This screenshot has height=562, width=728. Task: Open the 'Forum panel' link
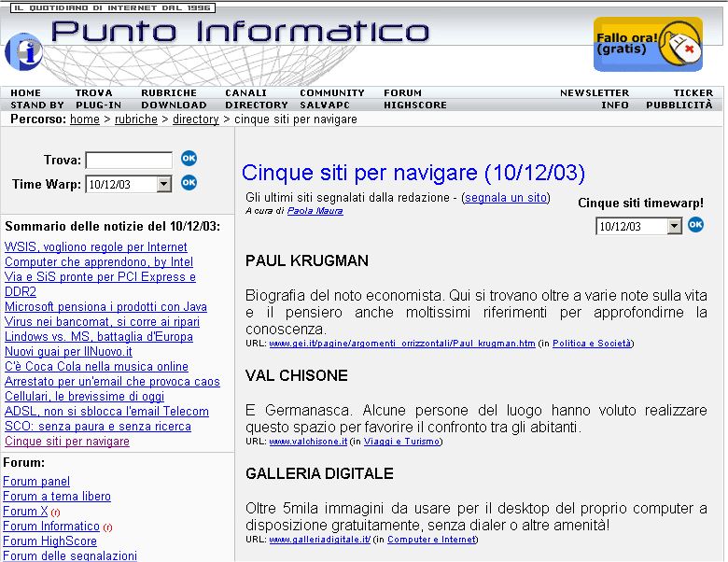(x=36, y=481)
